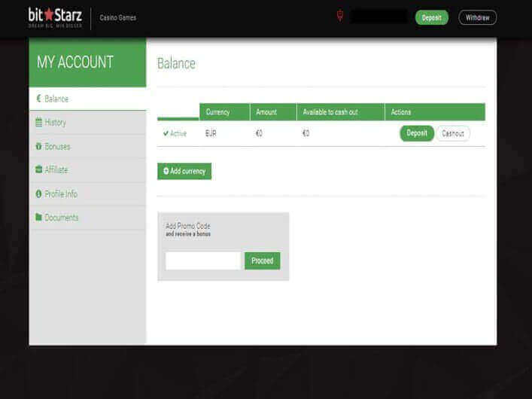The height and width of the screenshot is (399, 532).
Task: Click the euro icon beside Balance
Action: coord(38,99)
